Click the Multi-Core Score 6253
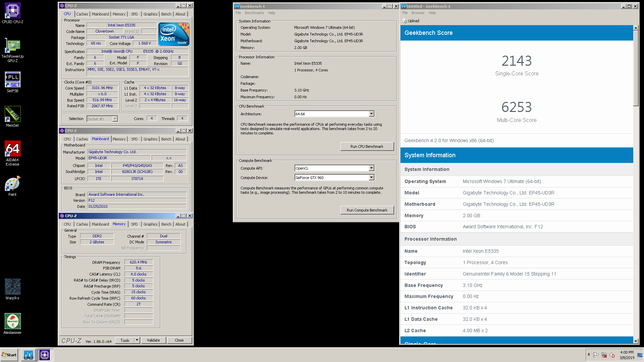 [517, 107]
